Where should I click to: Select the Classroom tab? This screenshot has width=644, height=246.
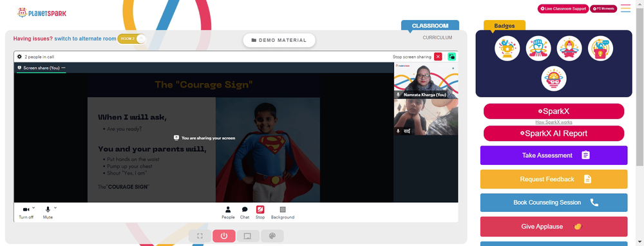click(x=430, y=26)
